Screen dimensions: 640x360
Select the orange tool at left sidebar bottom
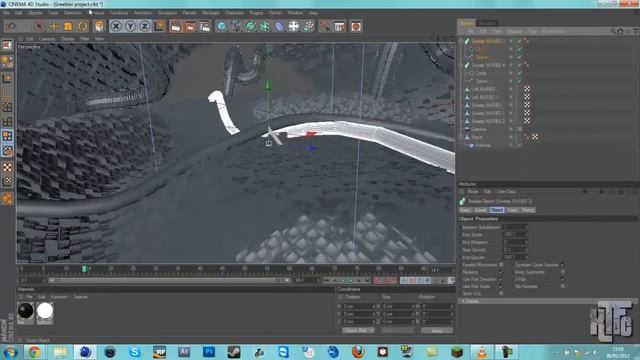point(7,198)
